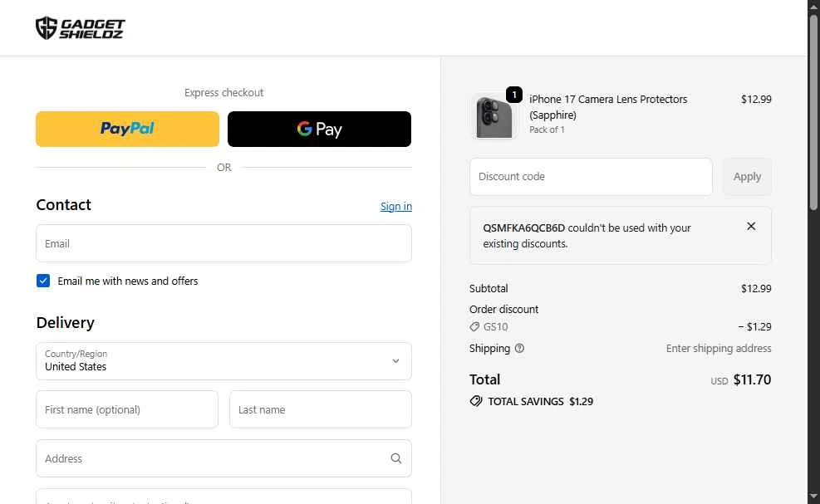The width and height of the screenshot is (820, 504).
Task: Click the Express checkout heading
Action: coord(223,92)
